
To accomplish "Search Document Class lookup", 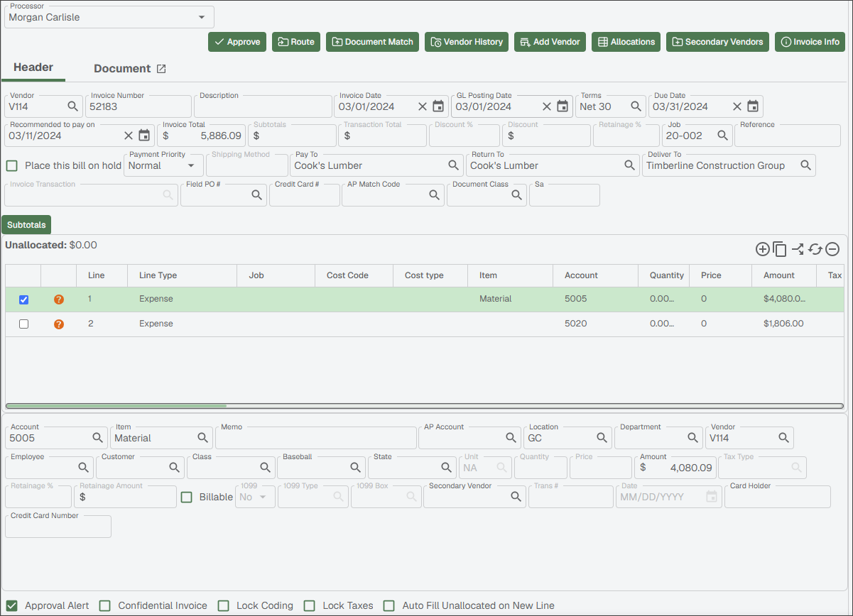I will point(517,195).
